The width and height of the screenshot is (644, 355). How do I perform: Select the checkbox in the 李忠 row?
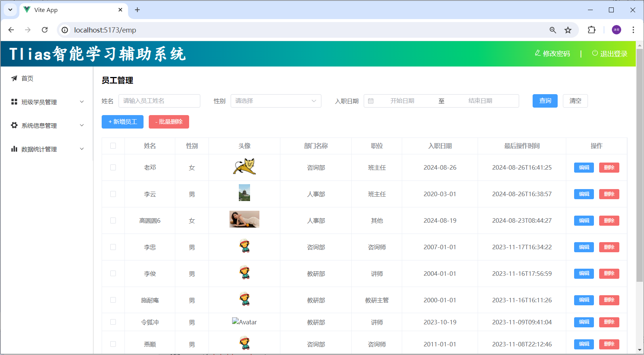coord(113,247)
